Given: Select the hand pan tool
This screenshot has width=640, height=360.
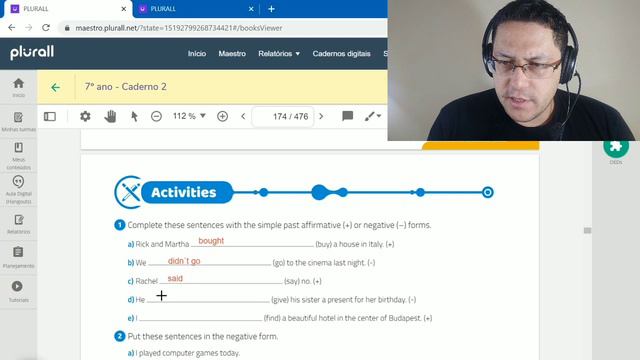Looking at the screenshot, I should [110, 116].
